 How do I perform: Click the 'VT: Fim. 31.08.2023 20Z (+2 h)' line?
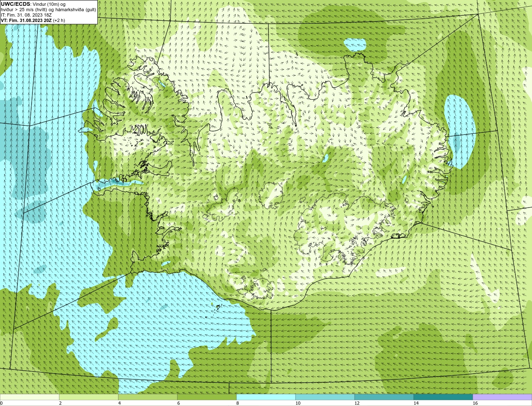point(33,20)
